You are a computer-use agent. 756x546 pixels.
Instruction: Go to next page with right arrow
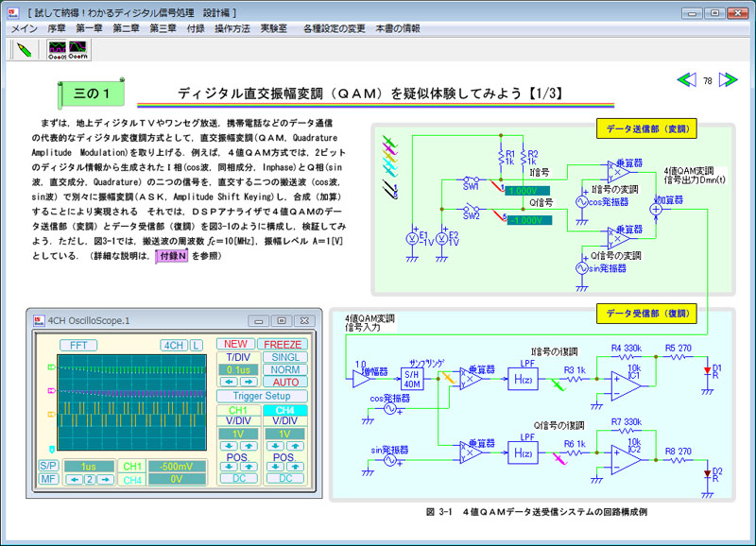click(728, 79)
